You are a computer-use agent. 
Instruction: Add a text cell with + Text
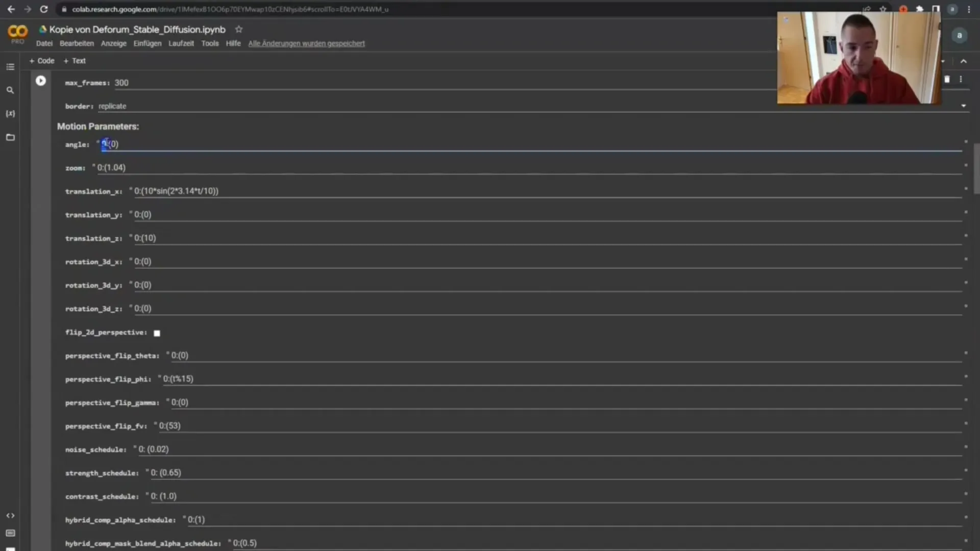pos(75,61)
